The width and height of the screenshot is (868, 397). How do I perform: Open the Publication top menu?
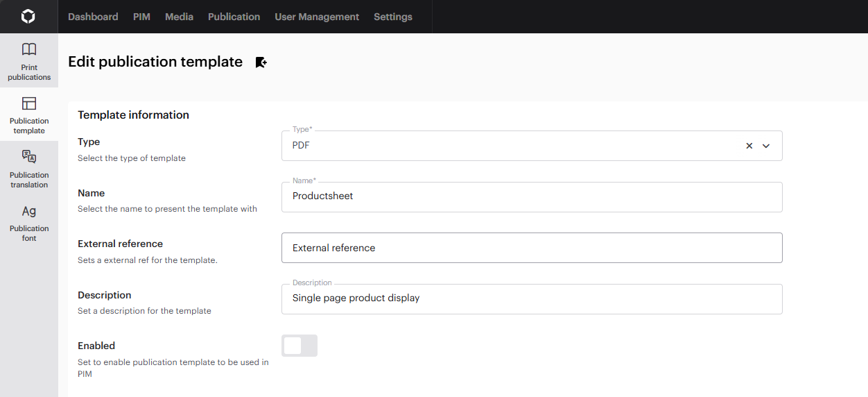234,17
